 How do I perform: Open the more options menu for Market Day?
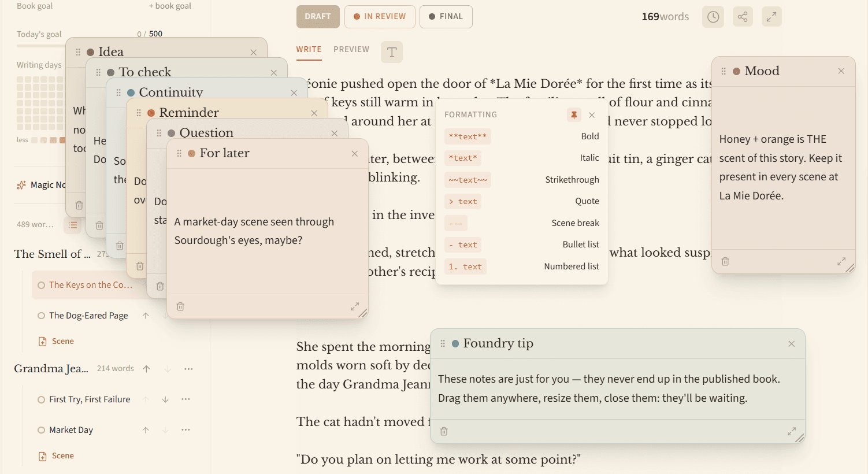[x=186, y=430]
